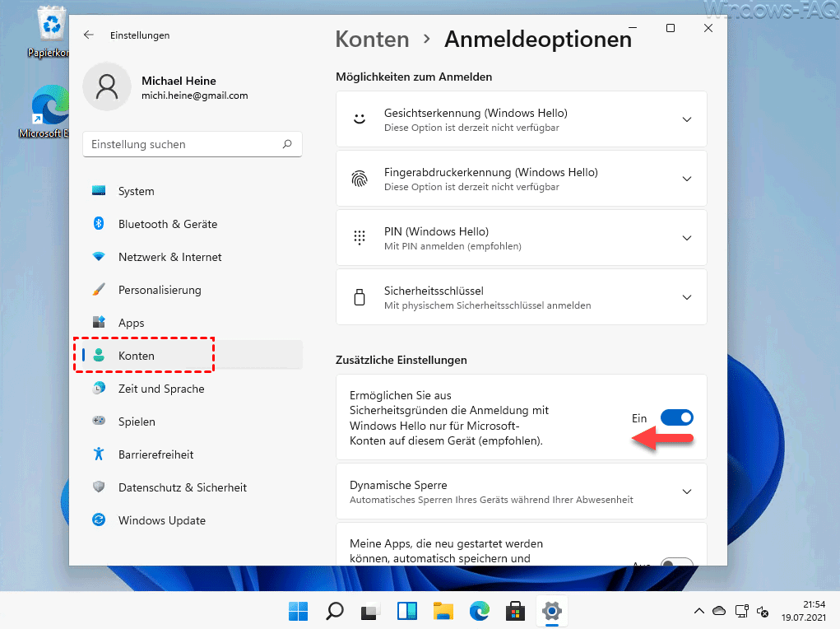Click the Anmeldeoptionen page title

click(538, 40)
